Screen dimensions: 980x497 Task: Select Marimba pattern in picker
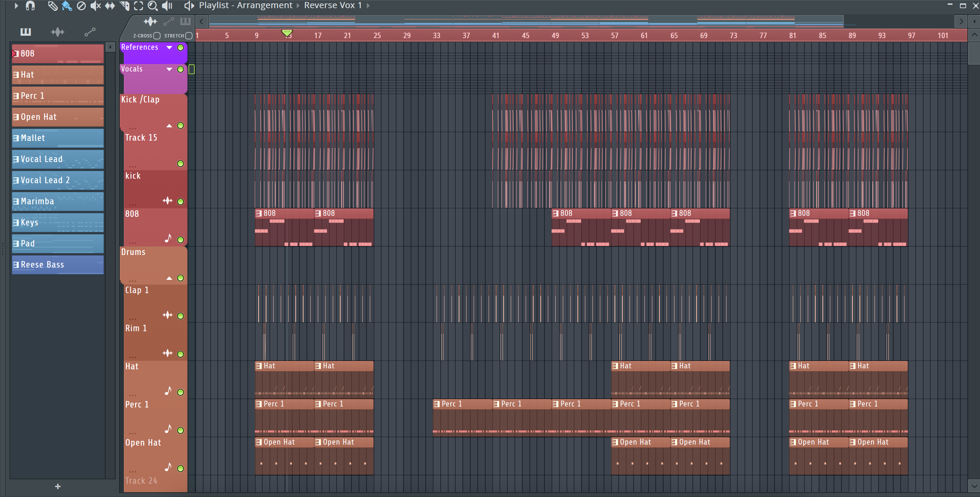(x=58, y=201)
